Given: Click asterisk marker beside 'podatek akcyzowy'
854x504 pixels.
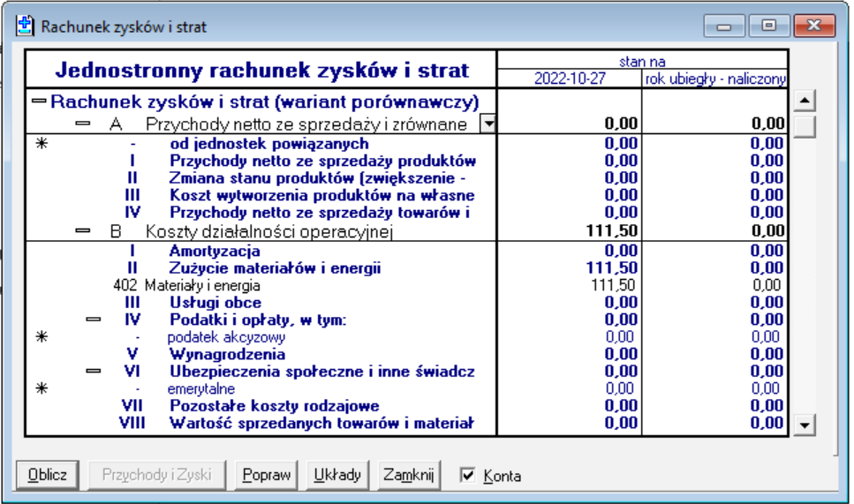Looking at the screenshot, I should [x=41, y=337].
